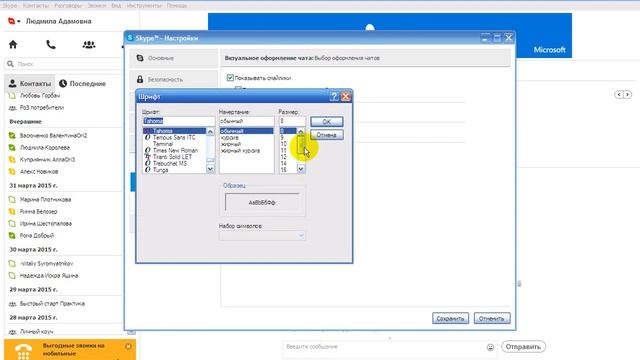The image size is (640, 360).
Task: Open the Звонки menu in menu bar
Action: 96,6
